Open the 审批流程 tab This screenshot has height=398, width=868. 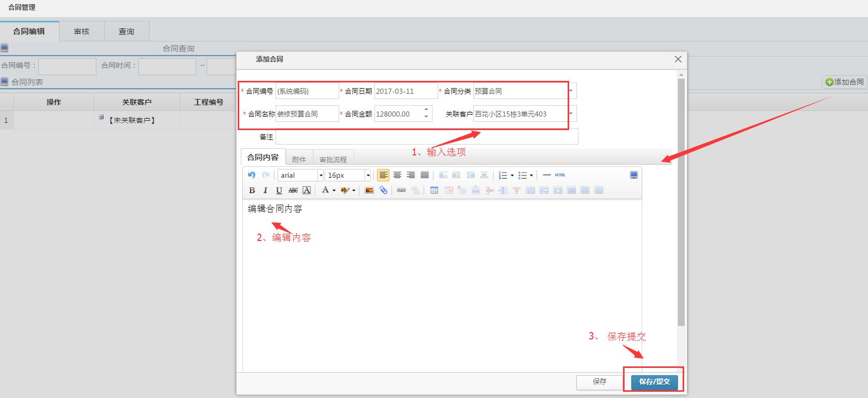(x=333, y=159)
